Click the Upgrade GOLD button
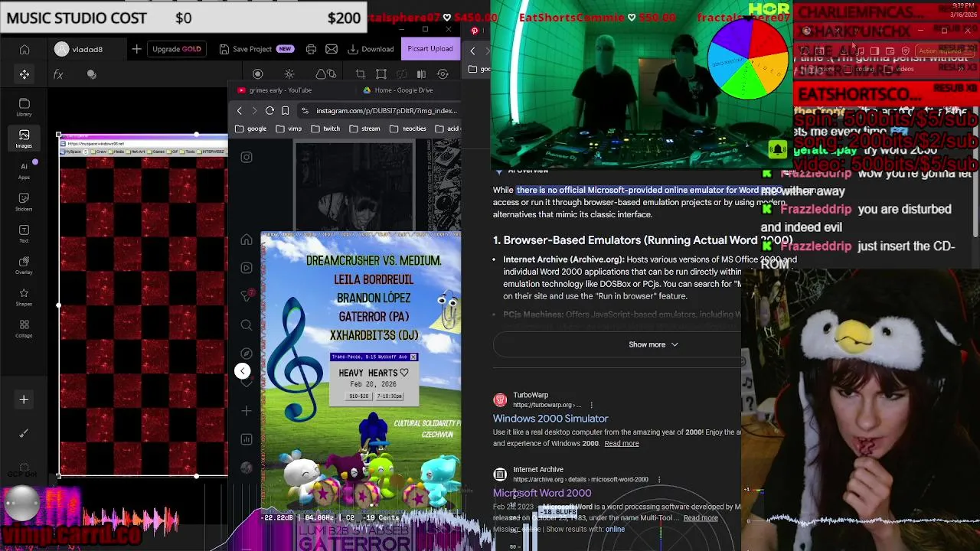Image resolution: width=980 pixels, height=551 pixels. tap(177, 49)
